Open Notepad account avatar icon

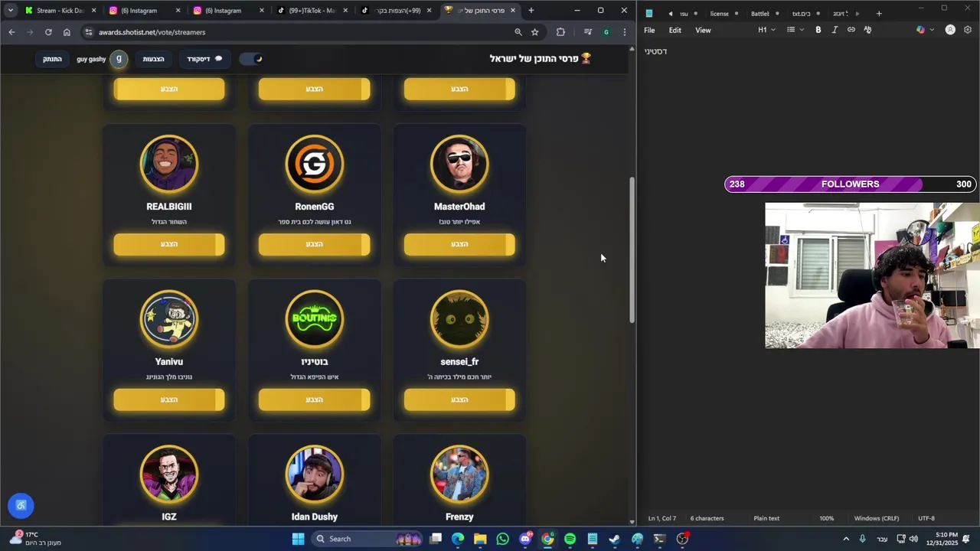[x=950, y=30]
